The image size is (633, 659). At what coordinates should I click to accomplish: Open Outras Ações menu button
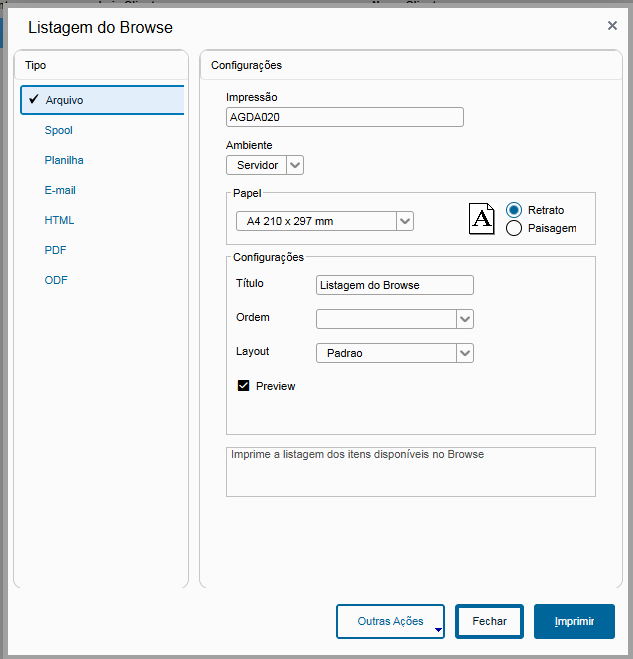pos(391,621)
